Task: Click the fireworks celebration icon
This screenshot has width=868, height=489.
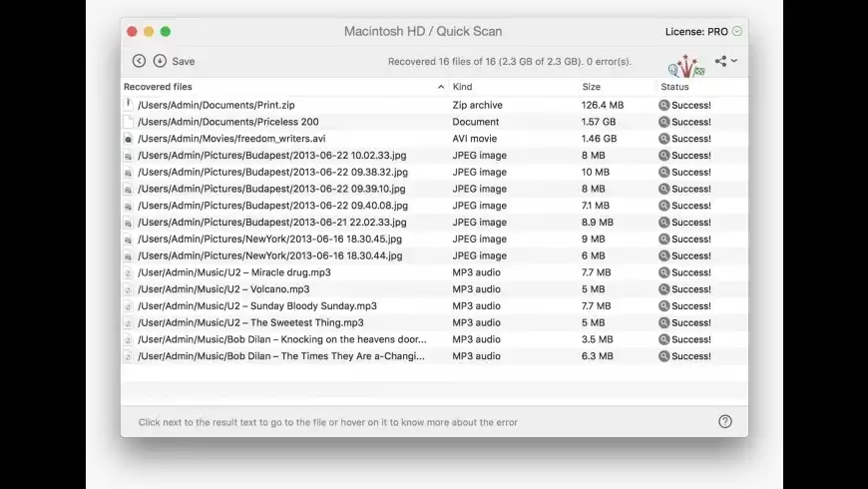Action: 686,66
